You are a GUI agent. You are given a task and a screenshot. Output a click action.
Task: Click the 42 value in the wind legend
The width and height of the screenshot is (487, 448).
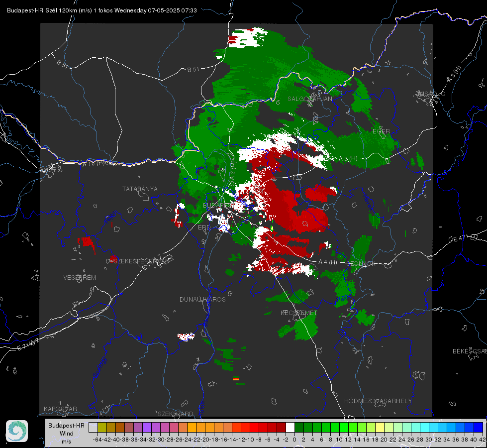pyautogui.click(x=483, y=440)
